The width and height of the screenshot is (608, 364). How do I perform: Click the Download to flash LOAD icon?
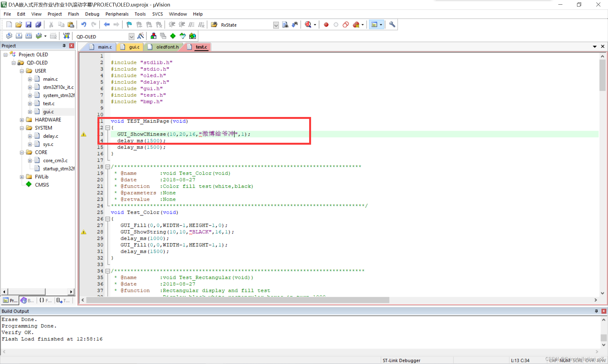(66, 36)
